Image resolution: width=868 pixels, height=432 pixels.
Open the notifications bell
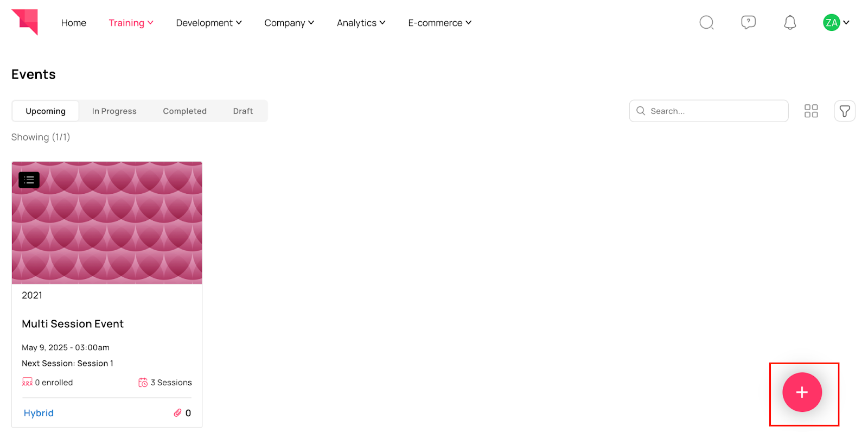click(x=790, y=22)
